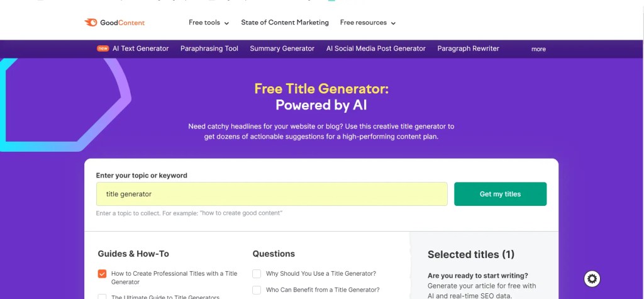This screenshot has width=644, height=299.
Task: Open the "more" tools menu
Action: [x=538, y=49]
